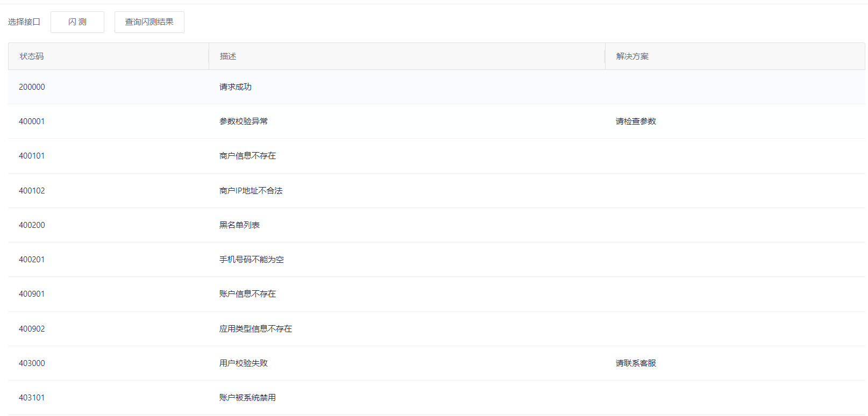Viewport: 868px width, 416px height.
Task: Click the 黑名单列表 description
Action: click(239, 225)
